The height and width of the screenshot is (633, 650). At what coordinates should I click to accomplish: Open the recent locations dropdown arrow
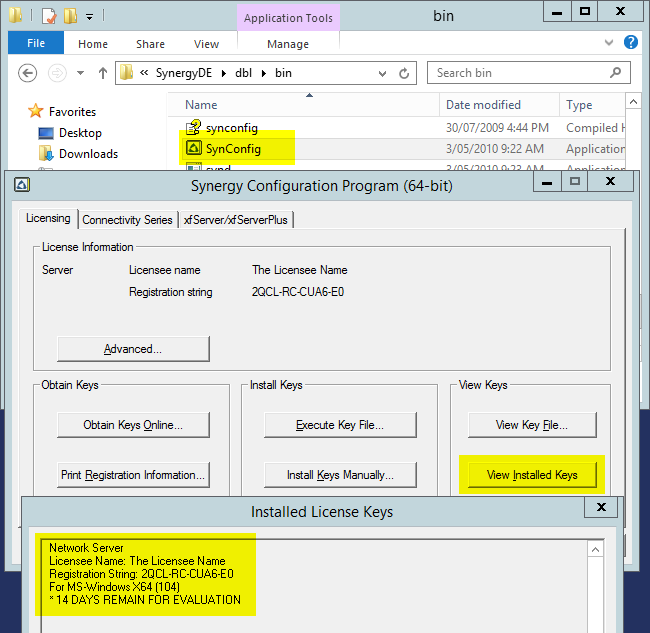pos(80,73)
